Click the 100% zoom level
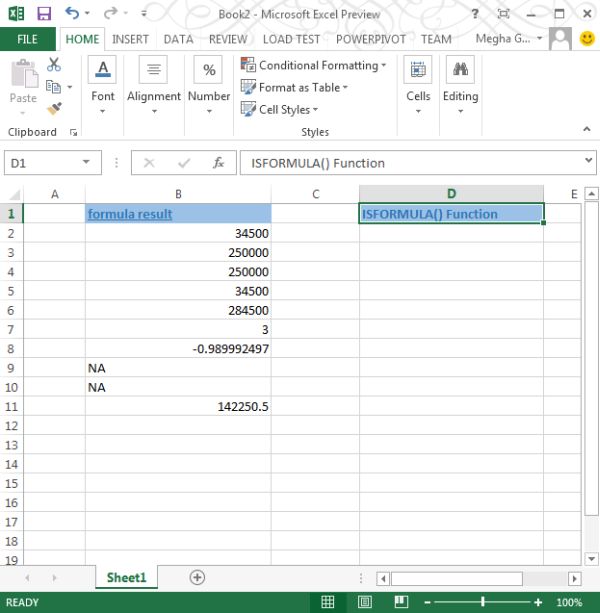 point(569,602)
